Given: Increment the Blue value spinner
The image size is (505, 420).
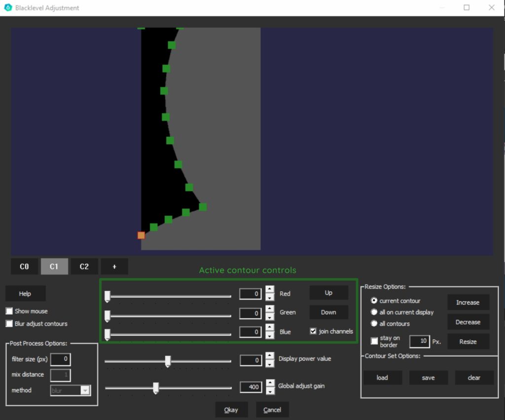Looking at the screenshot, I should click(269, 328).
